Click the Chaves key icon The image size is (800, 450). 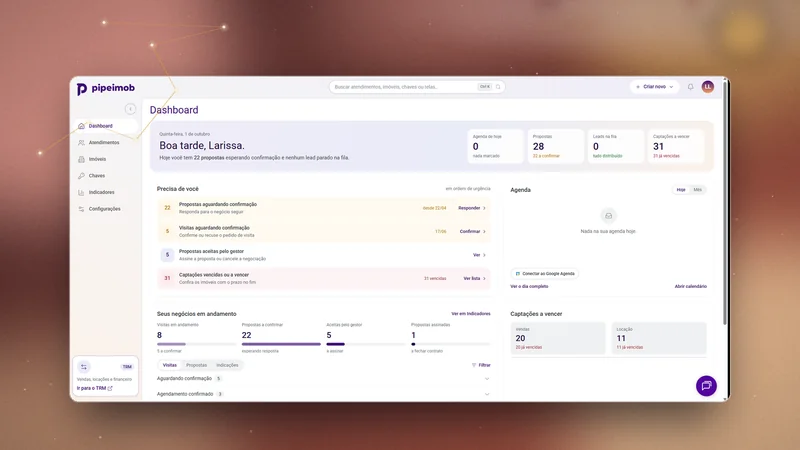(x=81, y=176)
